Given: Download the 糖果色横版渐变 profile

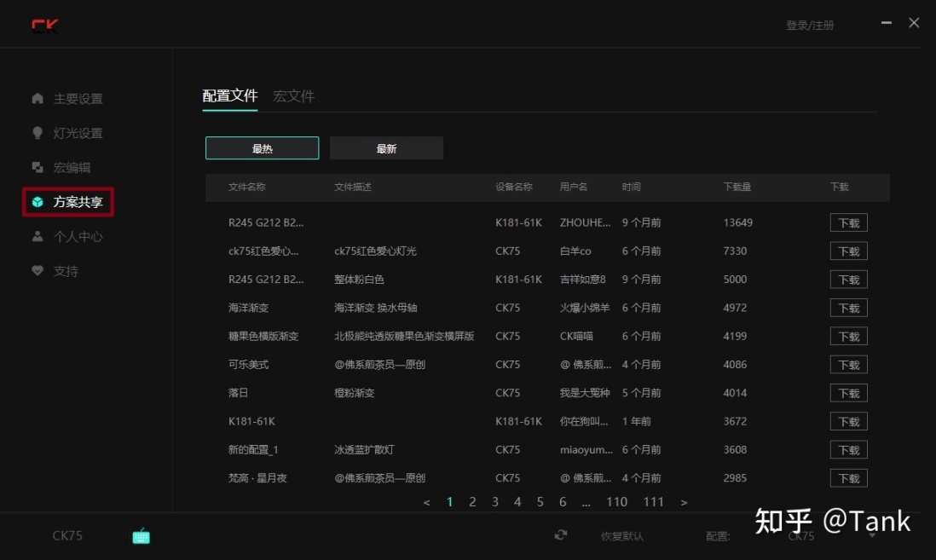Looking at the screenshot, I should (848, 336).
